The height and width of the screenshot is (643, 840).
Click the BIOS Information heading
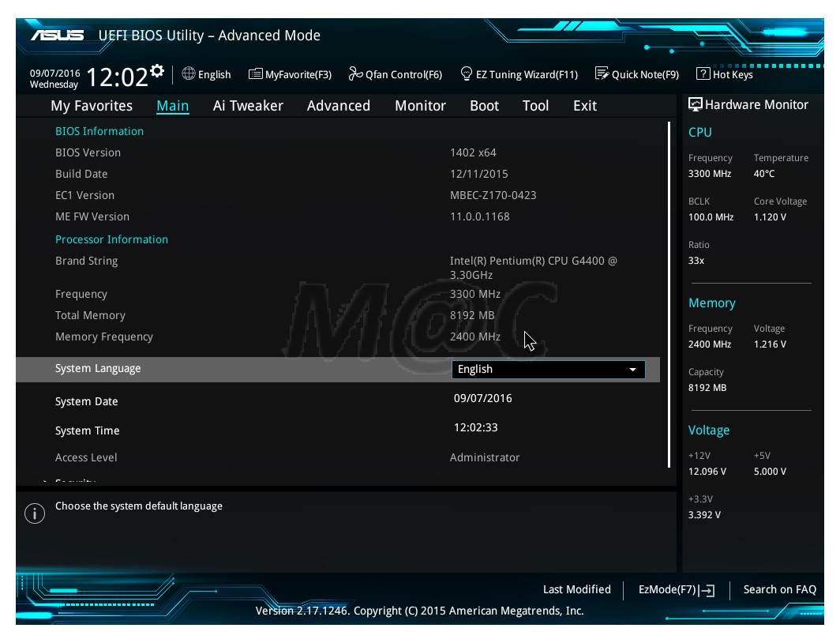pyautogui.click(x=99, y=131)
